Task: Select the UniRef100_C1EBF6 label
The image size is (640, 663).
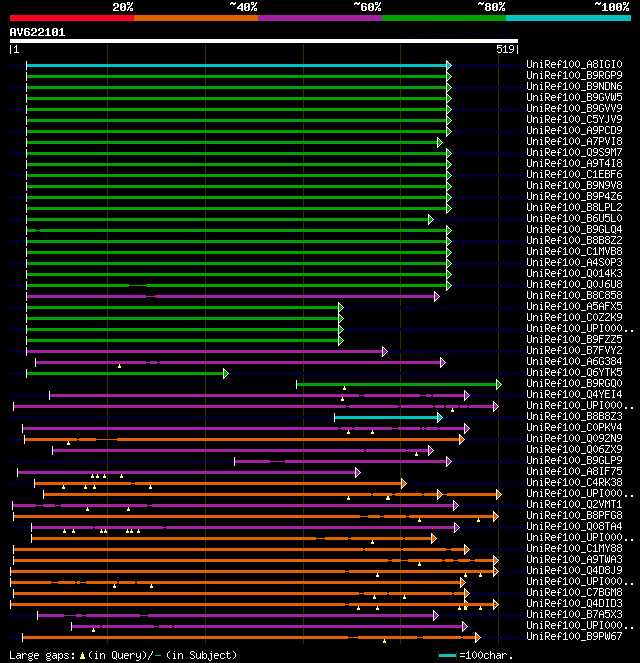Action: click(574, 174)
